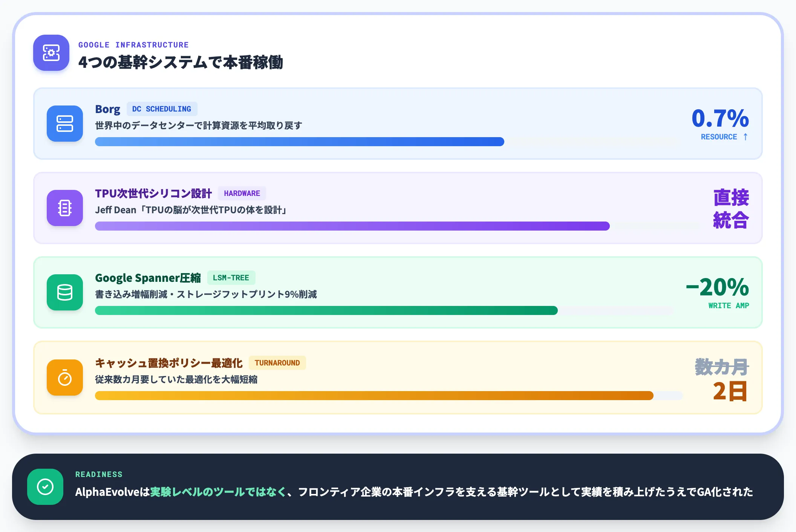Click the orange stopwatch icon
Image resolution: width=796 pixels, height=532 pixels.
click(x=65, y=378)
